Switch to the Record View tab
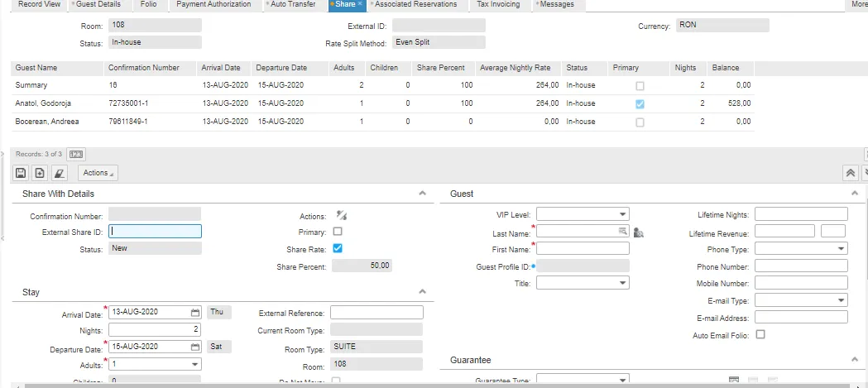The image size is (868, 388). (39, 4)
